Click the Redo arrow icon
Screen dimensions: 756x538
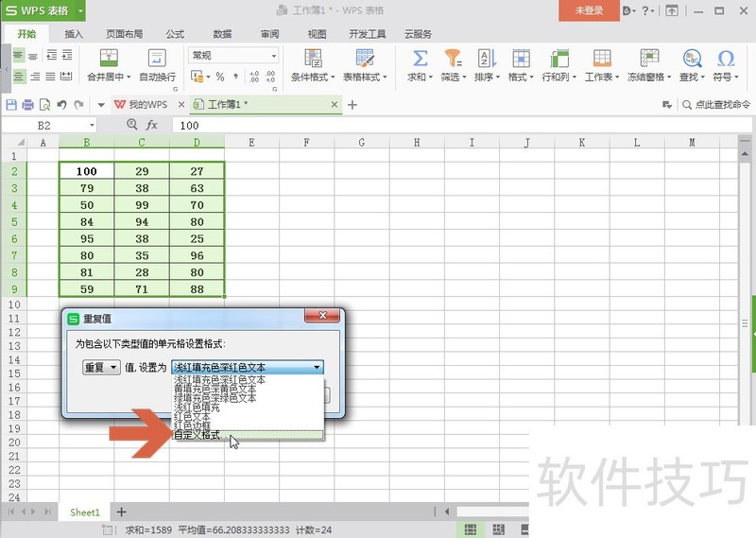pyautogui.click(x=79, y=104)
